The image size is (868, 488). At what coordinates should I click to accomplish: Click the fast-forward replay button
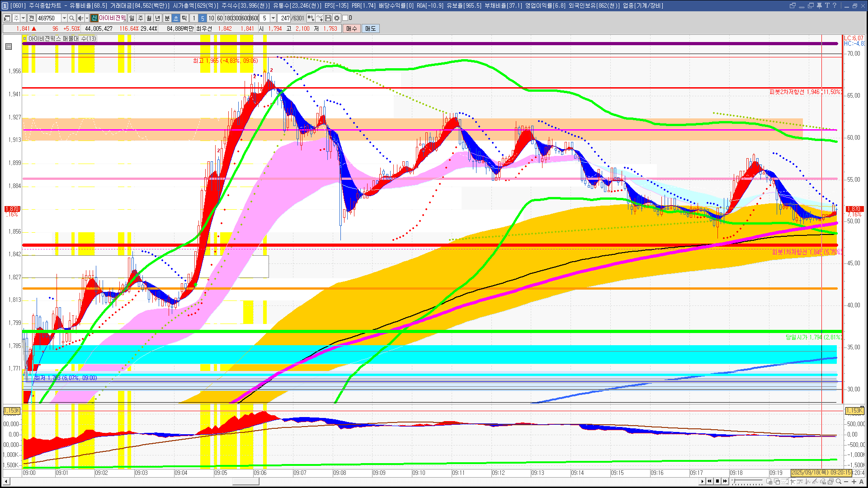tap(725, 481)
